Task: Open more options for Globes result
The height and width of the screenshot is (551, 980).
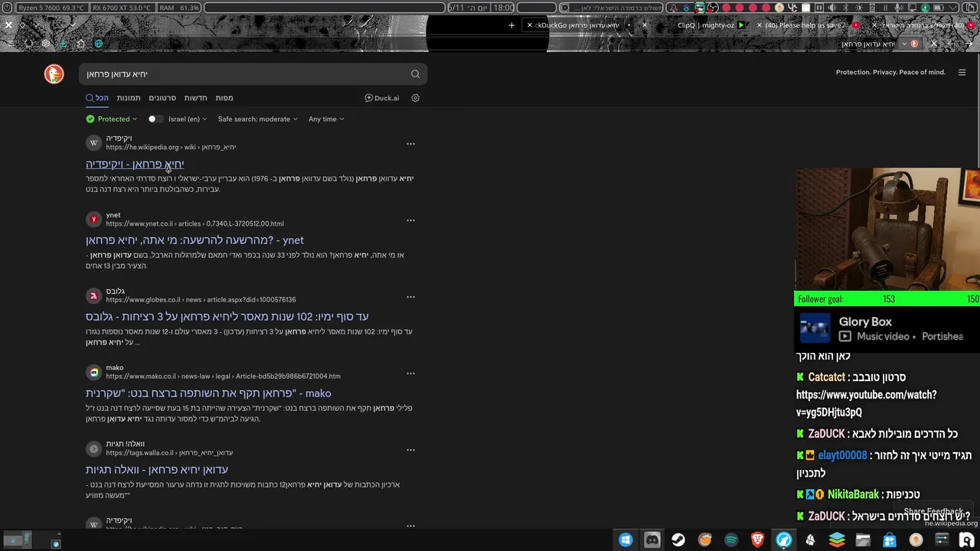Action: pos(410,297)
